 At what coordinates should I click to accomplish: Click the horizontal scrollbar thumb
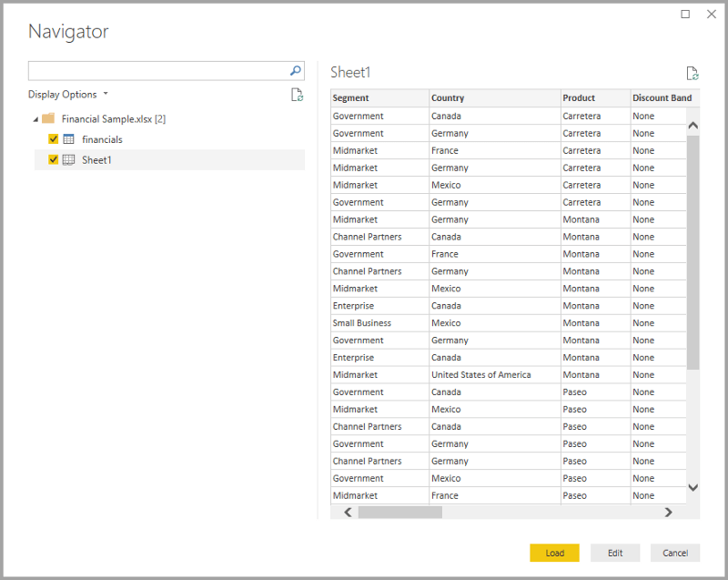pos(399,513)
